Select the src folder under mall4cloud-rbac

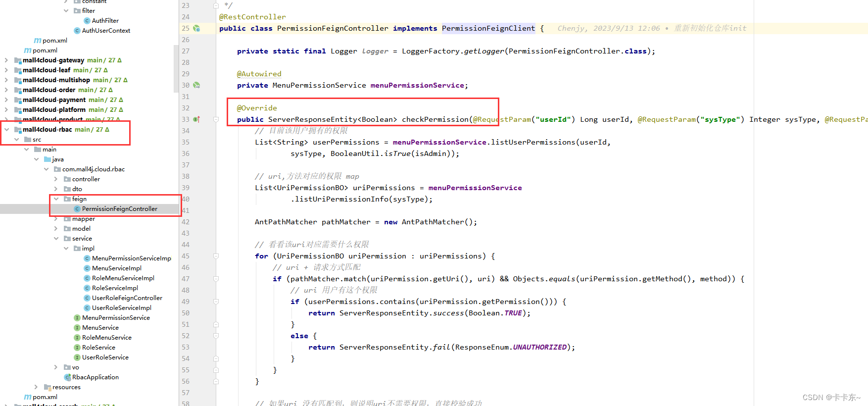coord(37,140)
